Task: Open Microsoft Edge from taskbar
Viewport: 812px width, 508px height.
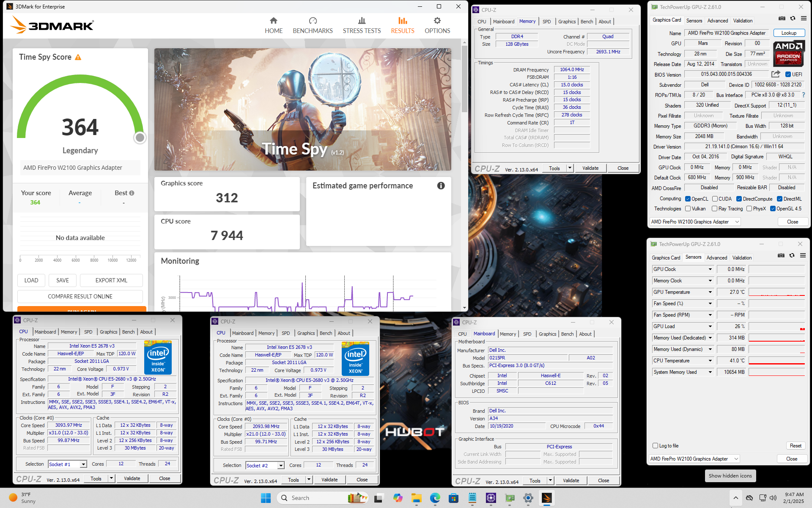Action: pos(435,498)
